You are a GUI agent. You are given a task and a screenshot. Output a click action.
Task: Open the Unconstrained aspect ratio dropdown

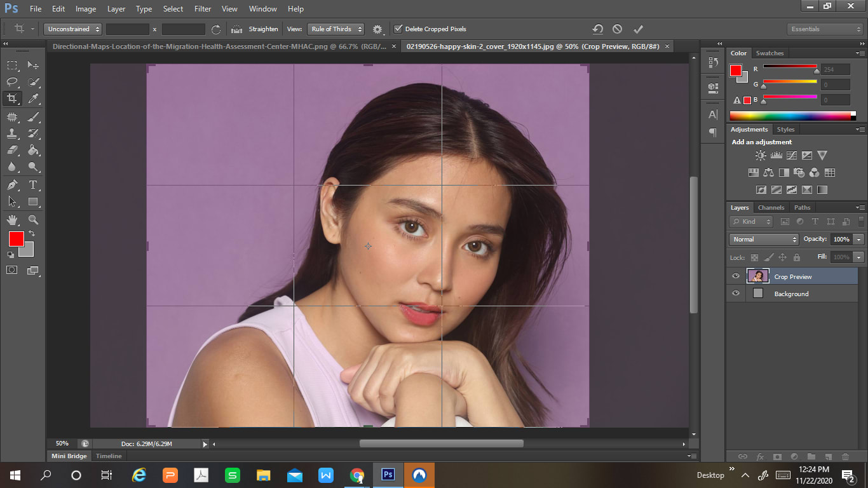click(73, 29)
